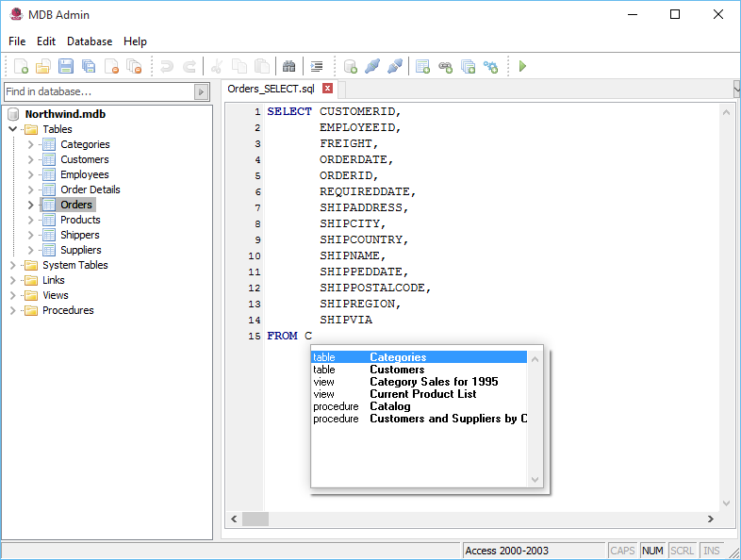Click the Save All toolbar icon
The image size is (741, 560).
89,67
